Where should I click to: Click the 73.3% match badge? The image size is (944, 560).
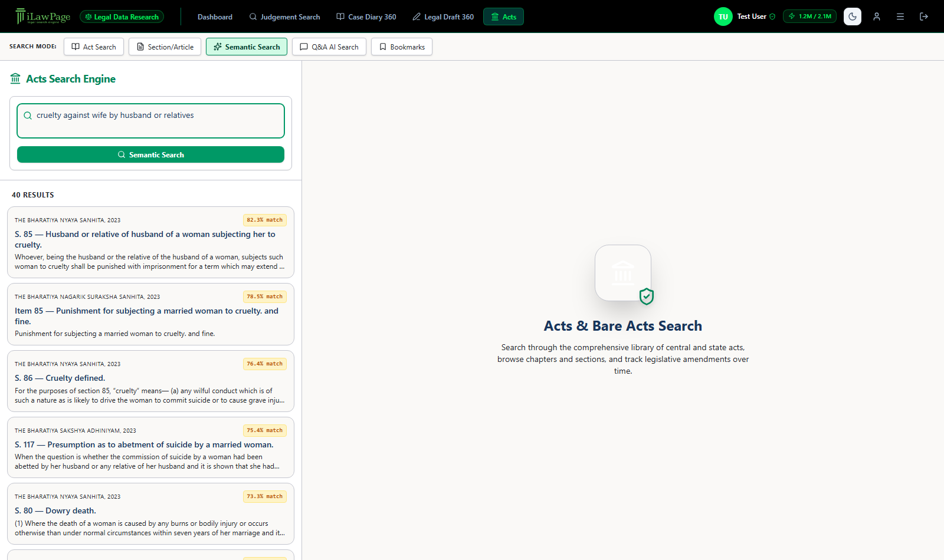tap(265, 496)
